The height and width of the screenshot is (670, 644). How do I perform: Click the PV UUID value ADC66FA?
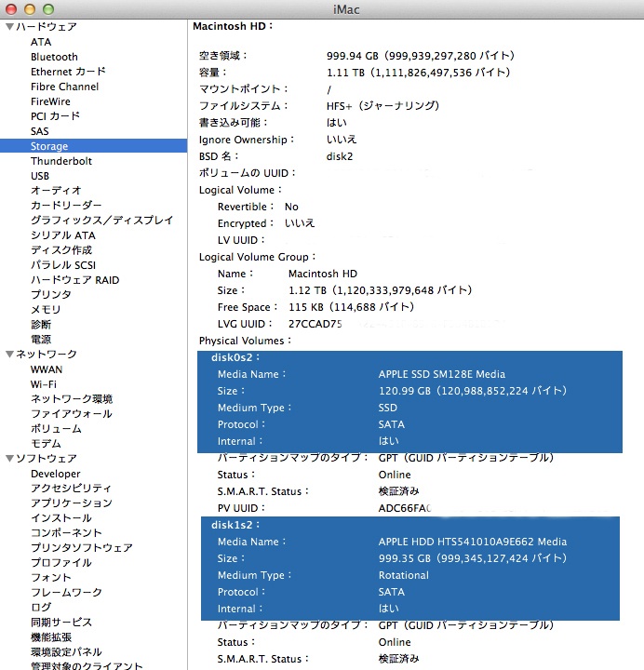405,508
